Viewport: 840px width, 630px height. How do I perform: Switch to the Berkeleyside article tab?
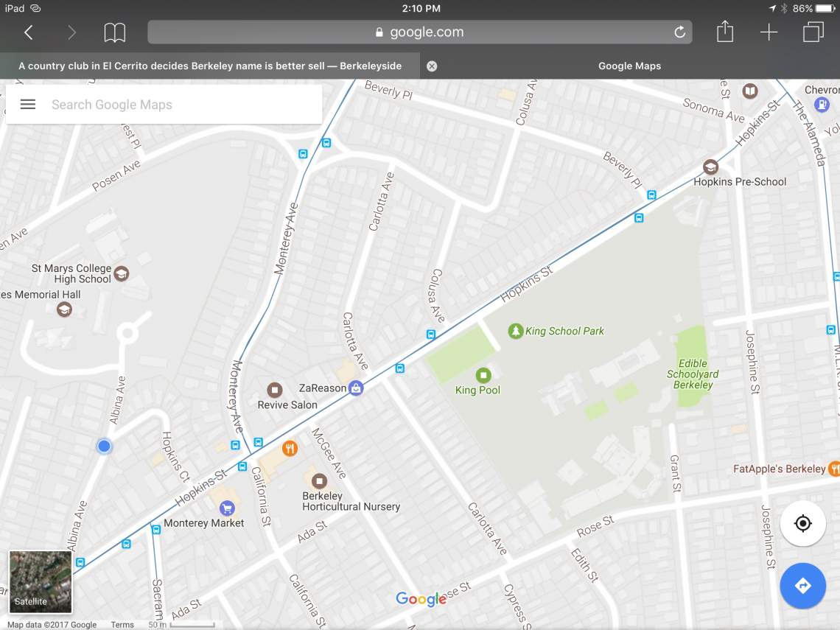210,66
